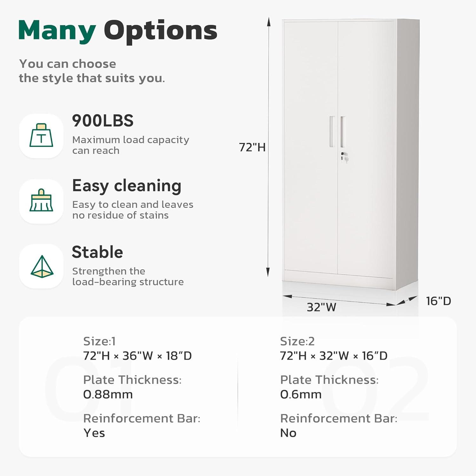Click the cabinet key lock
The width and height of the screenshot is (476, 476).
click(344, 157)
